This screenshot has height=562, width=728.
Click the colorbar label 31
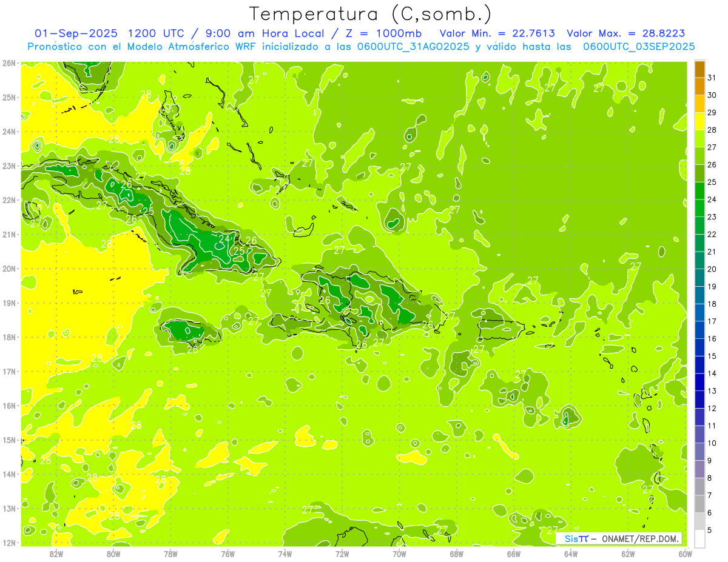pos(712,78)
